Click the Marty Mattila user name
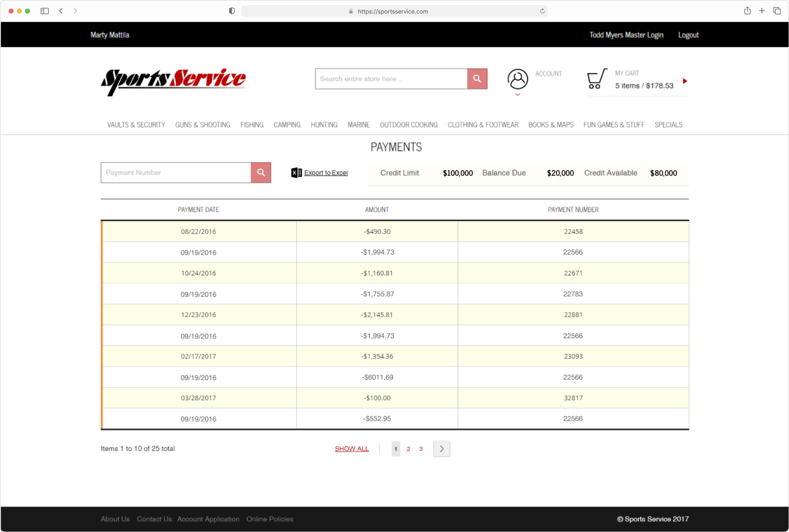The height and width of the screenshot is (532, 789). click(x=110, y=35)
